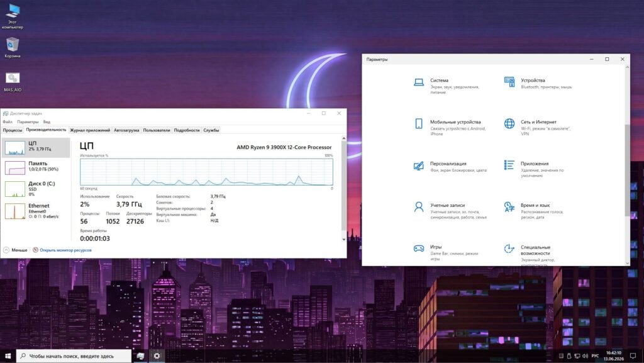Collapse Task Manager with Меньше button
The width and height of the screenshot is (644, 363).
pyautogui.click(x=15, y=250)
